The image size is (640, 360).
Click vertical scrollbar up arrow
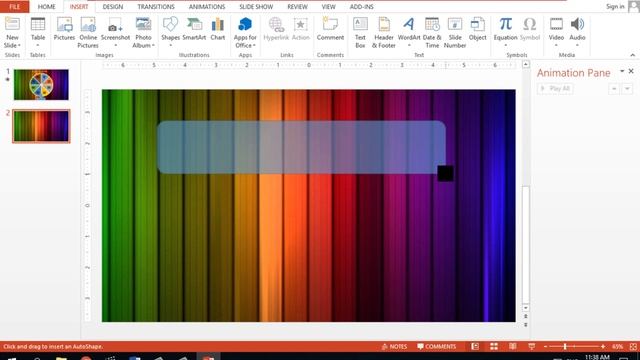pyautogui.click(x=526, y=64)
